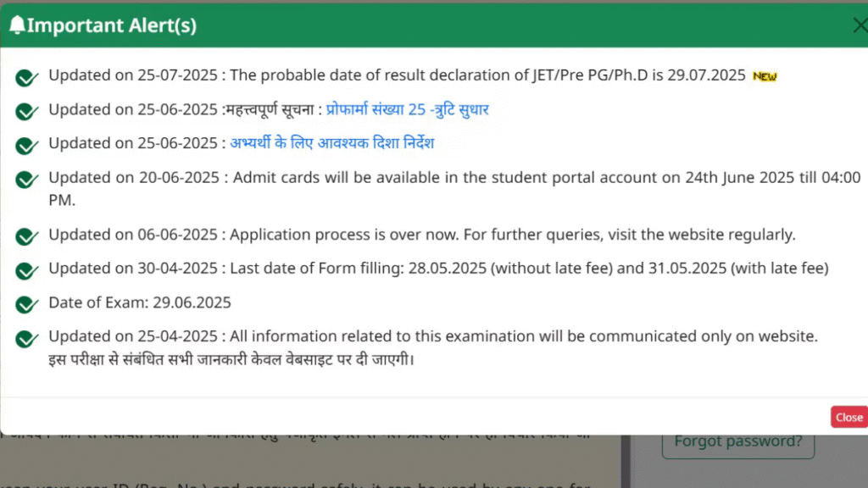The height and width of the screenshot is (488, 868).
Task: Open the अभ्यर्थी के लिए आवश्यक दिशा निर्देश link
Action: pos(332,143)
